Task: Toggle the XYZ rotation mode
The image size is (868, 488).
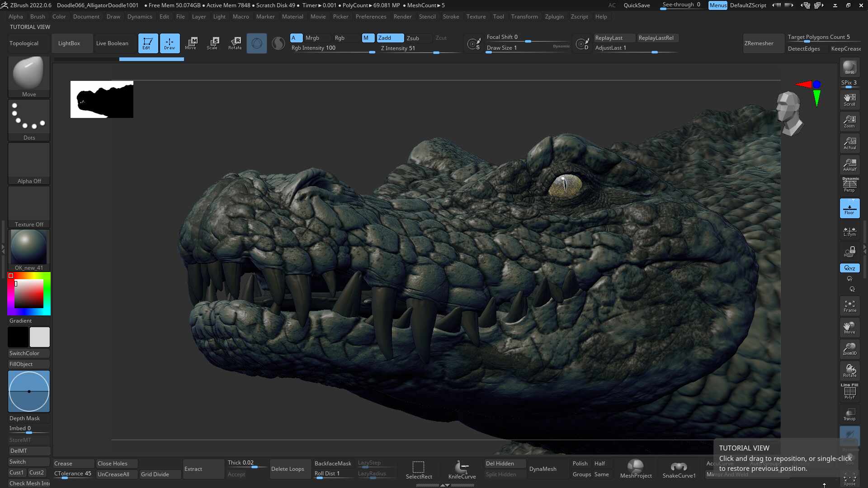Action: tap(849, 268)
